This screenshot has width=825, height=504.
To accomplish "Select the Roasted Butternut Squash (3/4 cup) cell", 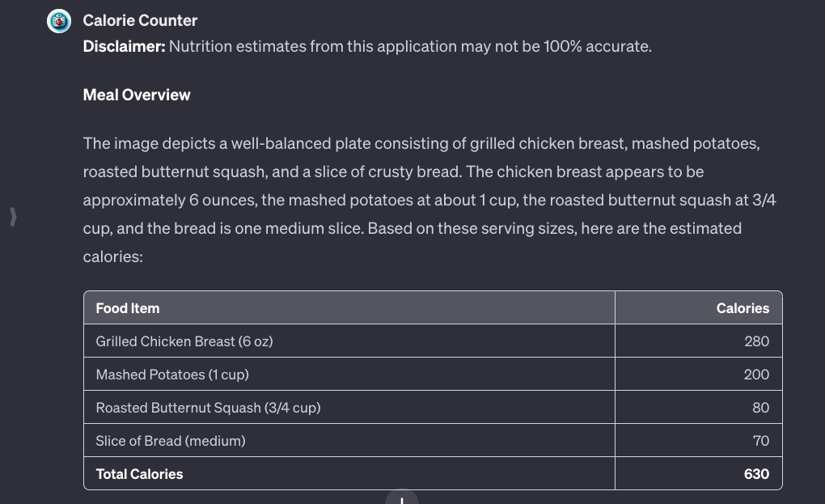I will [x=349, y=407].
